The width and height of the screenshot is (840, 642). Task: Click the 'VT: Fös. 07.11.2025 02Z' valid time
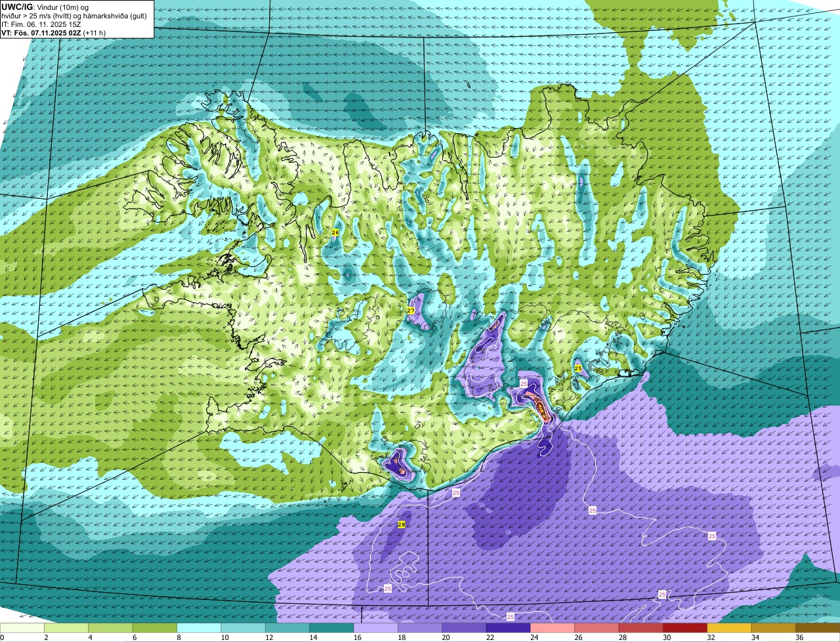[x=41, y=33]
